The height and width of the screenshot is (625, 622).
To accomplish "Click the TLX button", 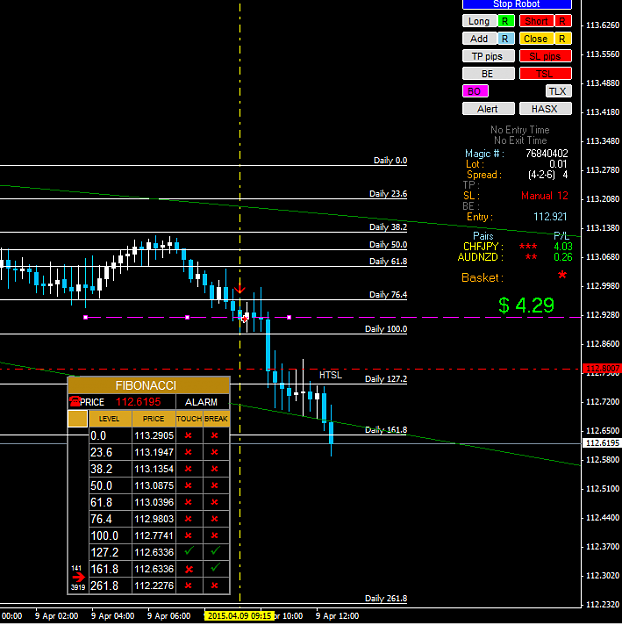I will pyautogui.click(x=559, y=91).
